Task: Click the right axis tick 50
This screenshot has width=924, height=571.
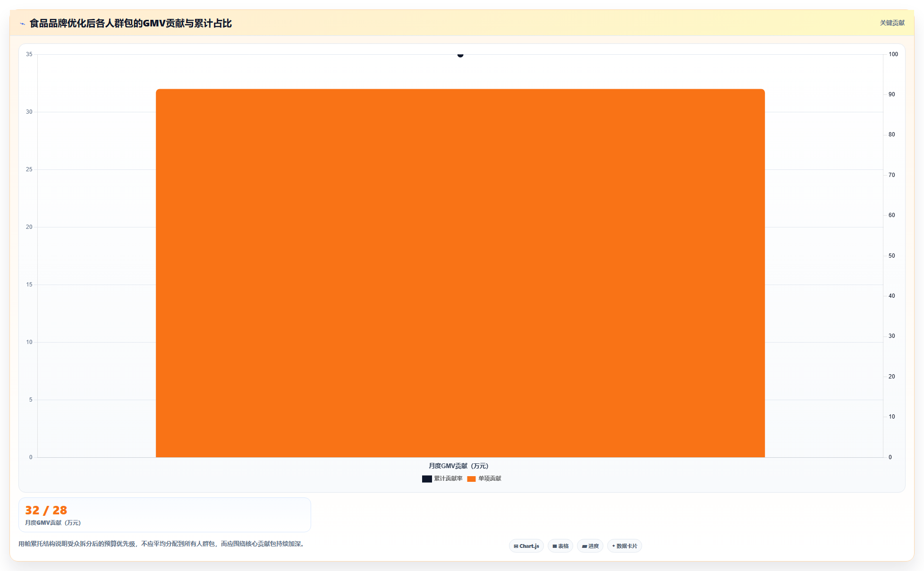Action: point(891,256)
